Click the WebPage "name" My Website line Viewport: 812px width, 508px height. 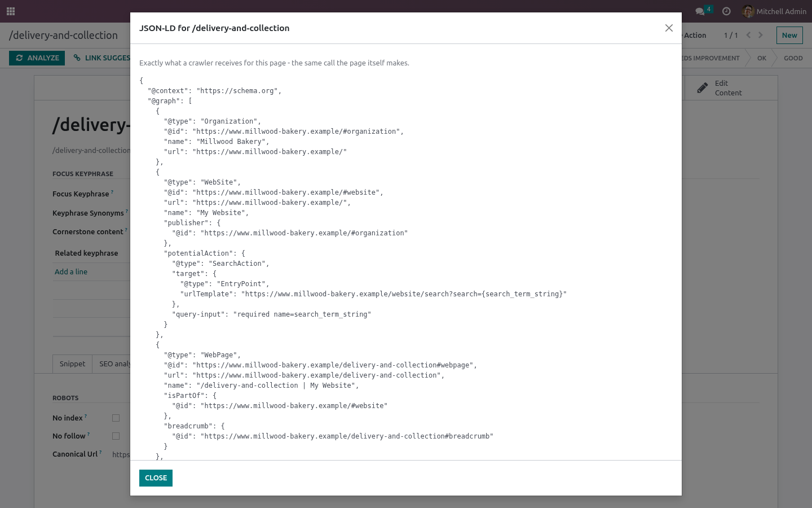pos(262,386)
